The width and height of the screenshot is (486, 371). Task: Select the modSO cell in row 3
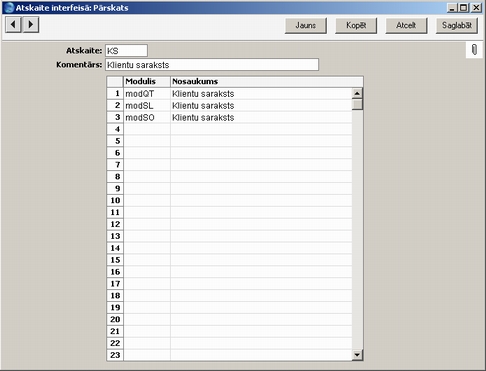click(147, 117)
